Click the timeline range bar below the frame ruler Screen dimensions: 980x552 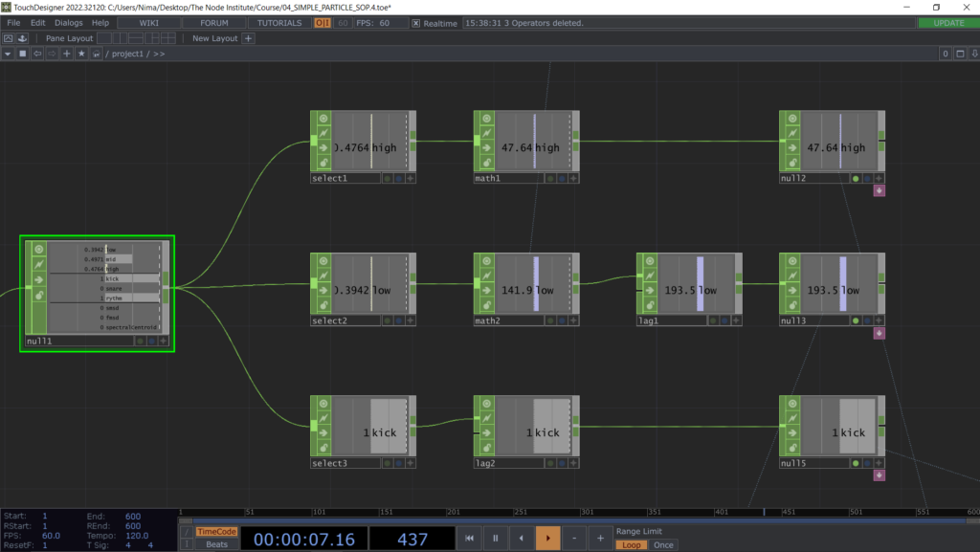coord(579,520)
